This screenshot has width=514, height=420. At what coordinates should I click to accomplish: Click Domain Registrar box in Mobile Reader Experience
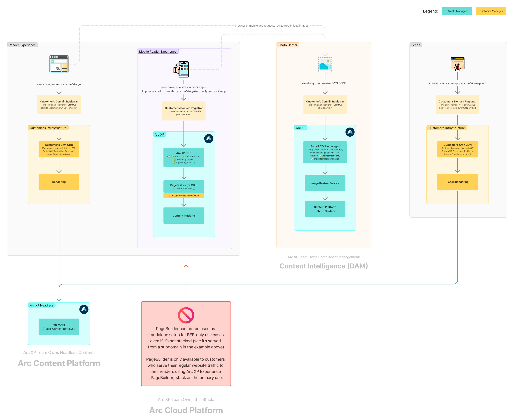(x=184, y=111)
